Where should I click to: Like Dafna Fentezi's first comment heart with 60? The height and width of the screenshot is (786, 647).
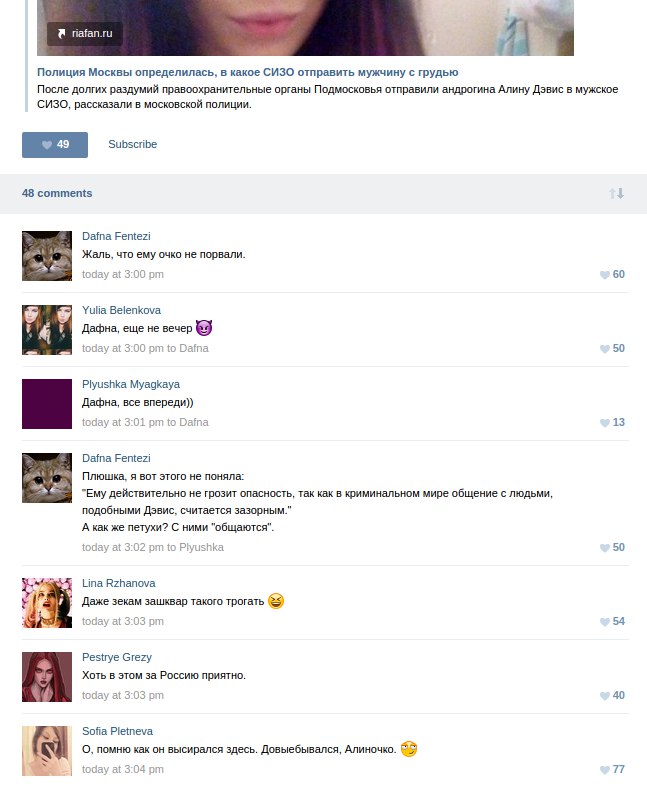[612, 275]
